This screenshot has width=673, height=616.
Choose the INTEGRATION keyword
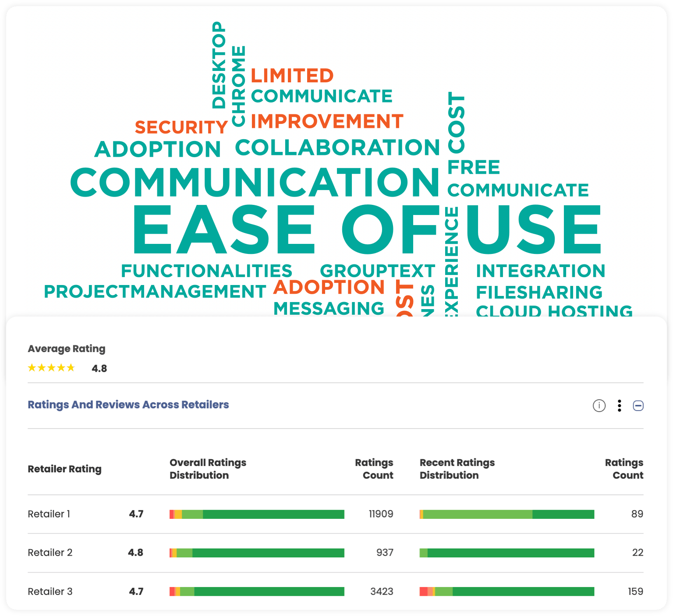540,271
